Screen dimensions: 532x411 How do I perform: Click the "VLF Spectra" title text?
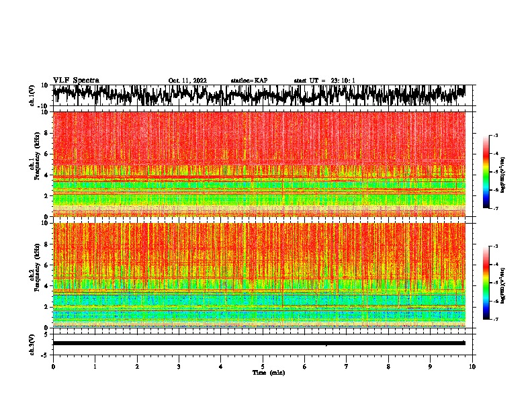(x=76, y=81)
